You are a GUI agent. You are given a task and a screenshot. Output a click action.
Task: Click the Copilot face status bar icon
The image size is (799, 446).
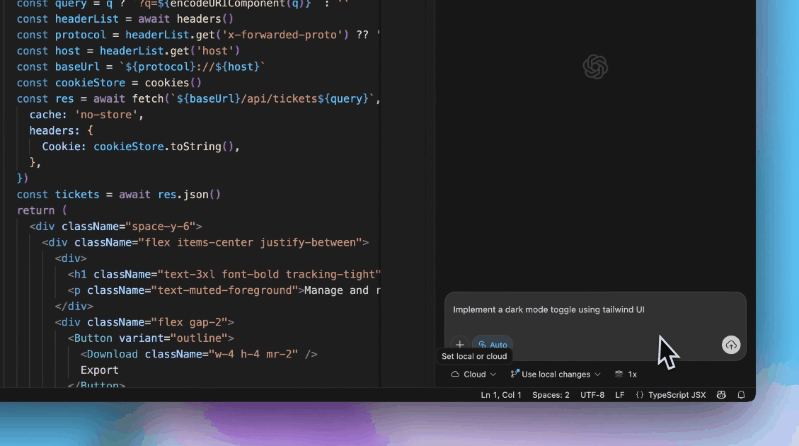point(720,395)
